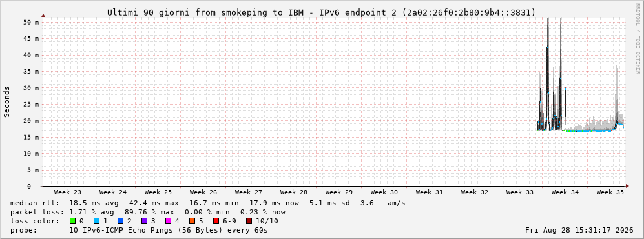Click the purple loss color 3 swatch
This screenshot has height=239, width=644.
145,221
